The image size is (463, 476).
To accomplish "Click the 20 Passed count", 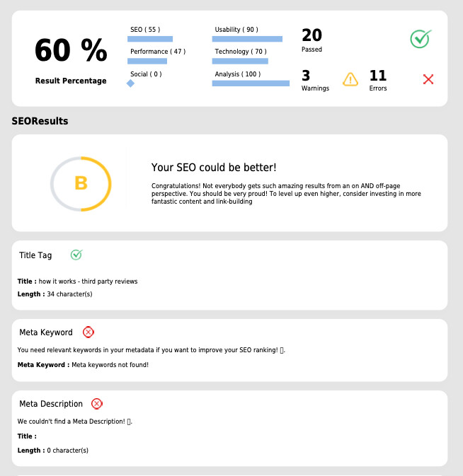I will point(311,35).
